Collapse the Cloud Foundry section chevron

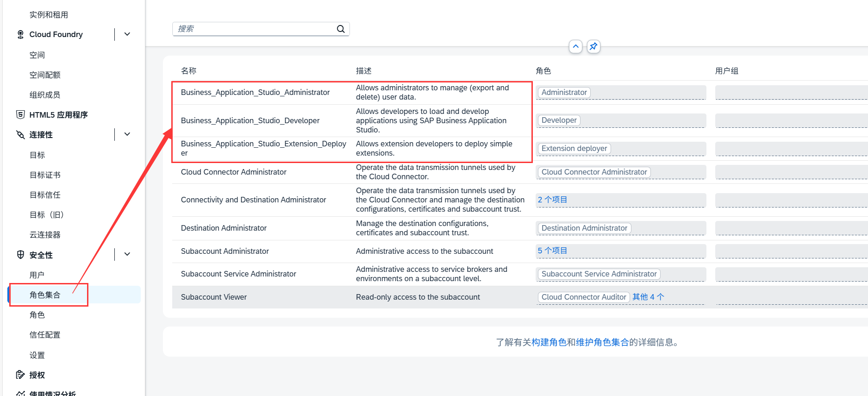tap(127, 34)
